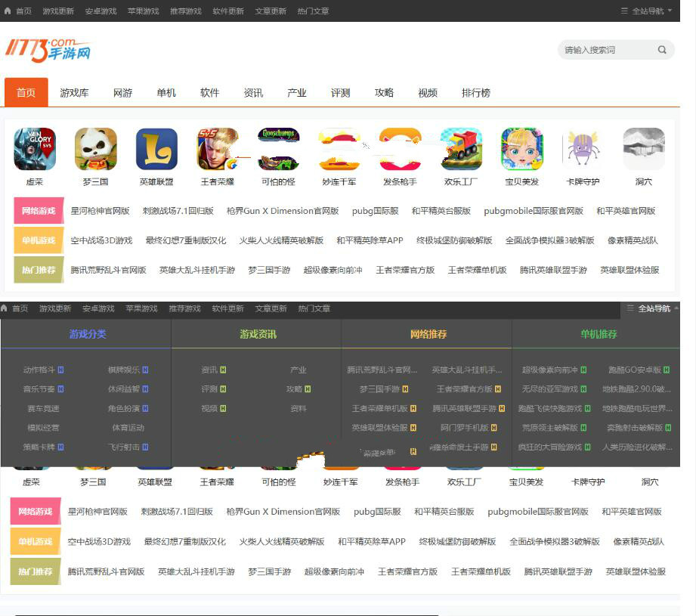Open 奔跑射击破解版 in 单机推荐
The height and width of the screenshot is (616, 696).
pos(634,428)
